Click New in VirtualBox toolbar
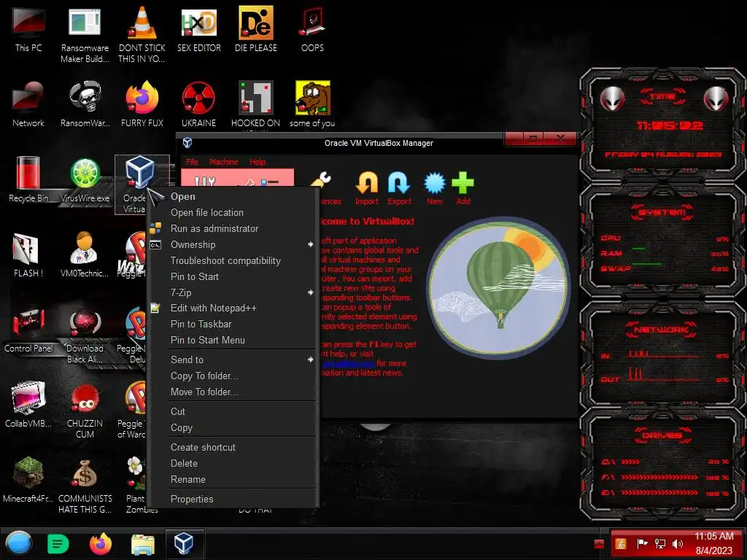Image resolution: width=747 pixels, height=560 pixels. (x=435, y=189)
